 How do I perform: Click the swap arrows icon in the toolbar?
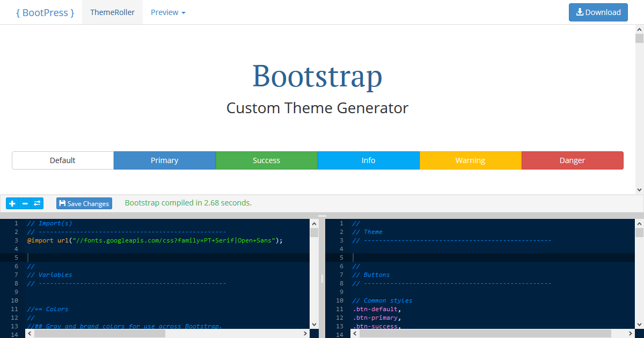[38, 203]
